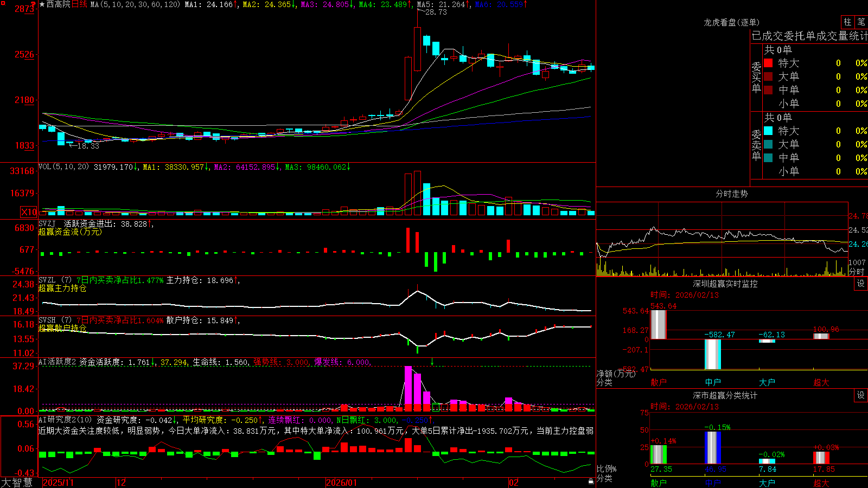
Task: Open the VOL(5,10,20) indicator selector
Action: [63, 167]
